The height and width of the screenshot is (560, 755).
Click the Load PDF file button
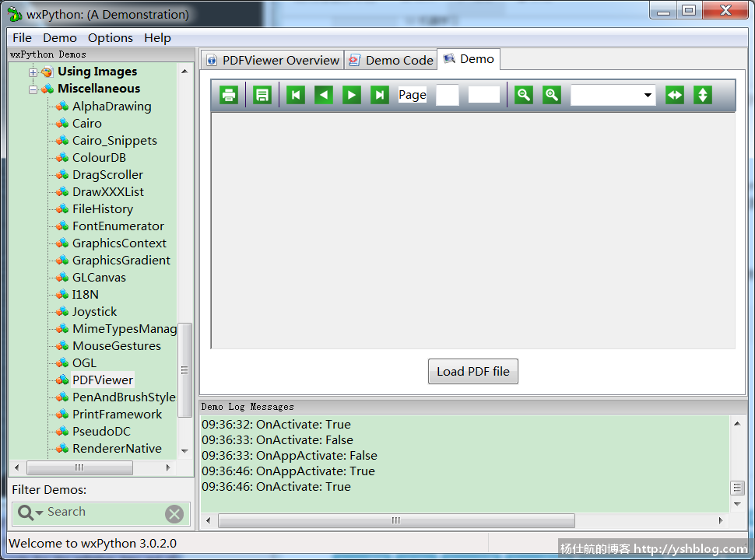pos(472,372)
